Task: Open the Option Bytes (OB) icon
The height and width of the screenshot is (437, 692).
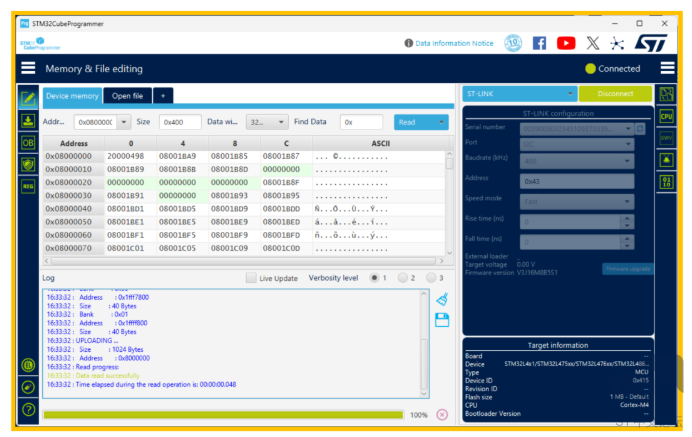Action: click(x=28, y=143)
